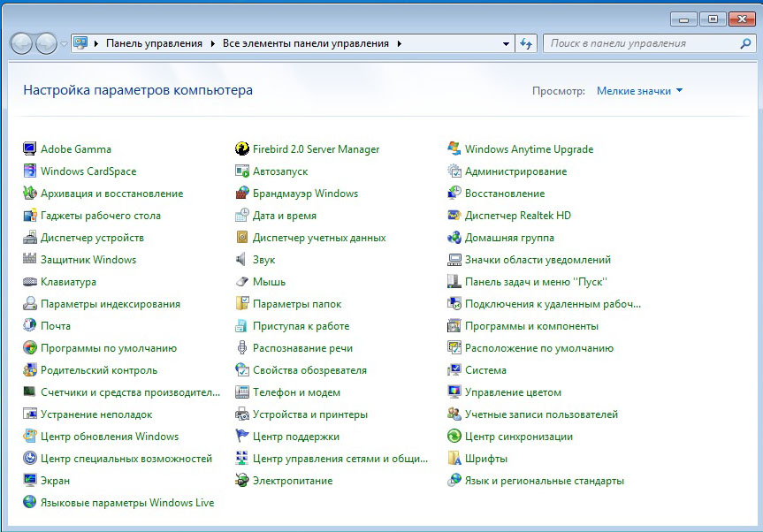Go forward with the Forward arrow button
Screen dimensions: 763x532
pyautogui.click(x=46, y=44)
